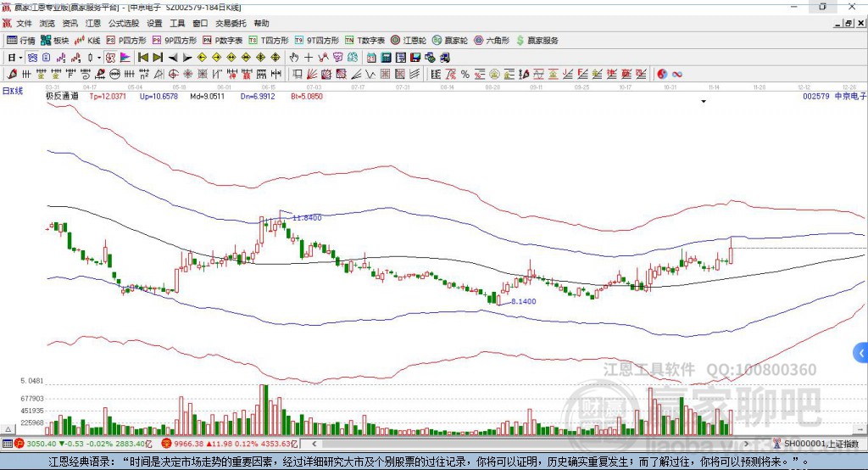Open the calendar icon in toolbar
This screenshot has height=470, width=868.
(371, 57)
